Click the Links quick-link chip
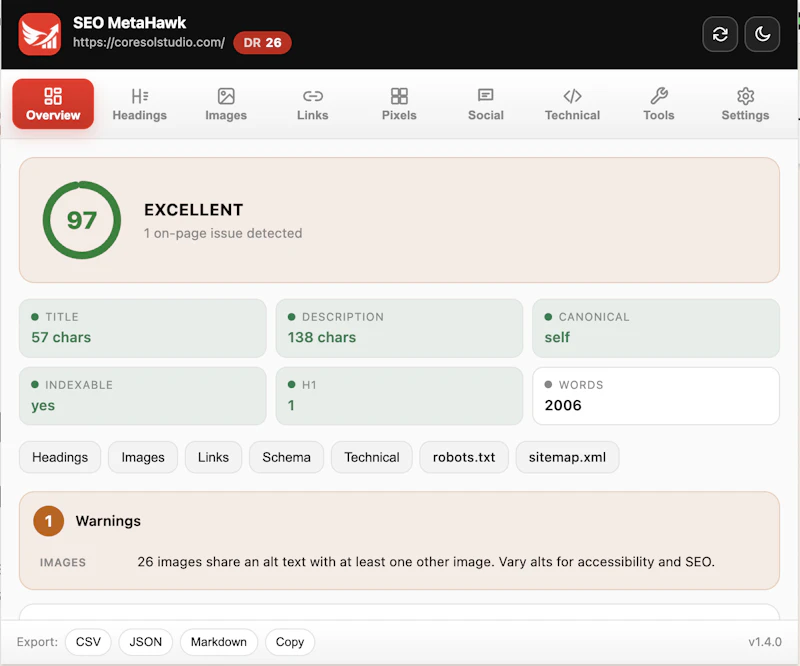Viewport: 800px width, 666px height. [213, 457]
